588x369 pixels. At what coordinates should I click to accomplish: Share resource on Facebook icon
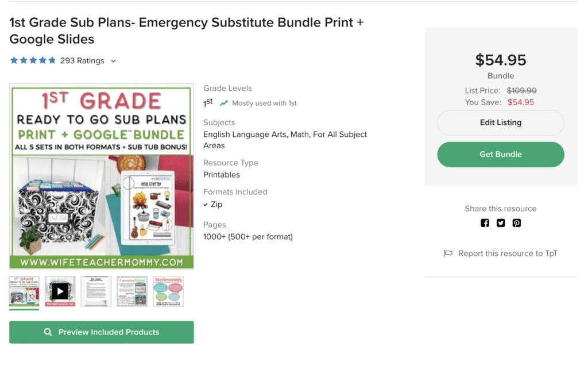click(485, 223)
